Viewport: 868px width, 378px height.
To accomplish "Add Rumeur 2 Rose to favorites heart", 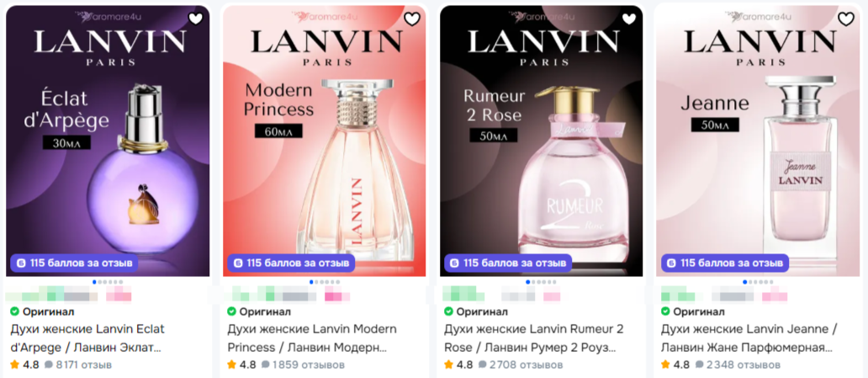I will pos(629,19).
